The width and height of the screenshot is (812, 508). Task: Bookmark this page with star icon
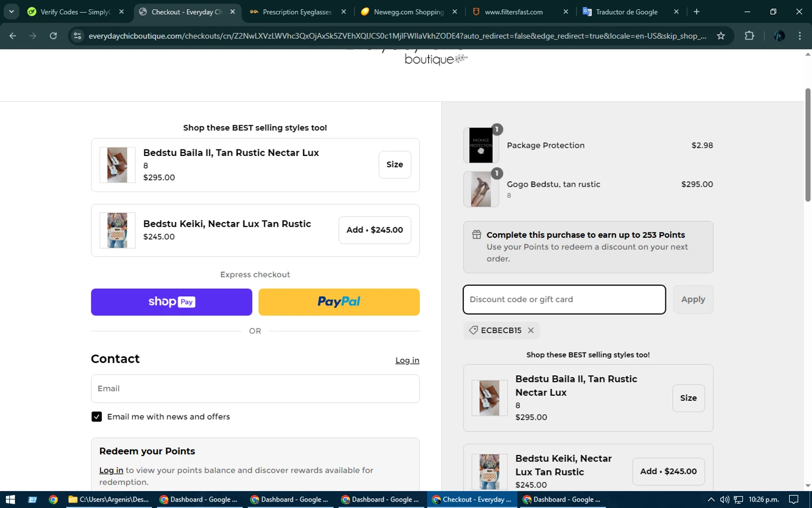(721, 36)
